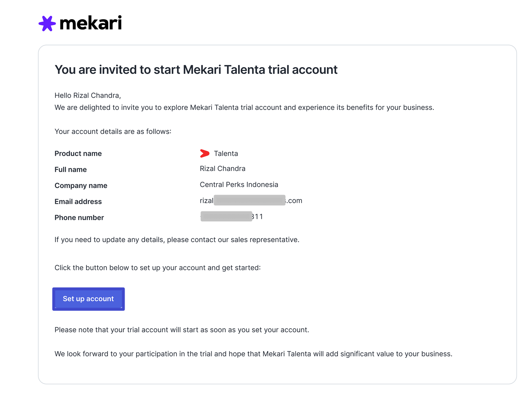Select the Product name label
Image resolution: width=532 pixels, height=406 pixels.
(78, 154)
